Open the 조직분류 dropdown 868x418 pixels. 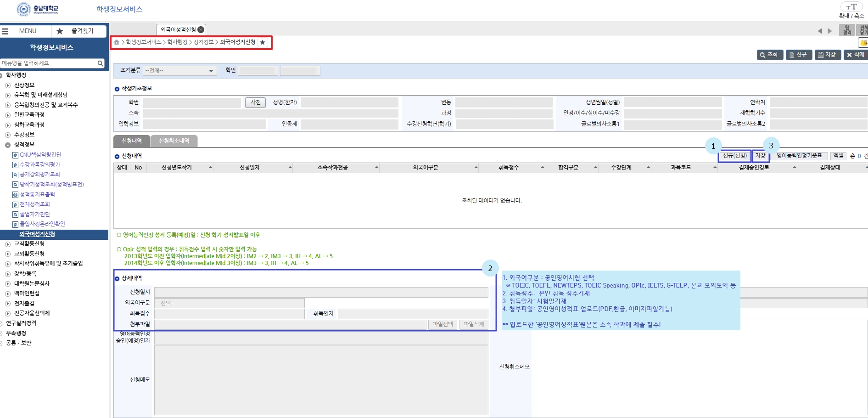point(179,71)
